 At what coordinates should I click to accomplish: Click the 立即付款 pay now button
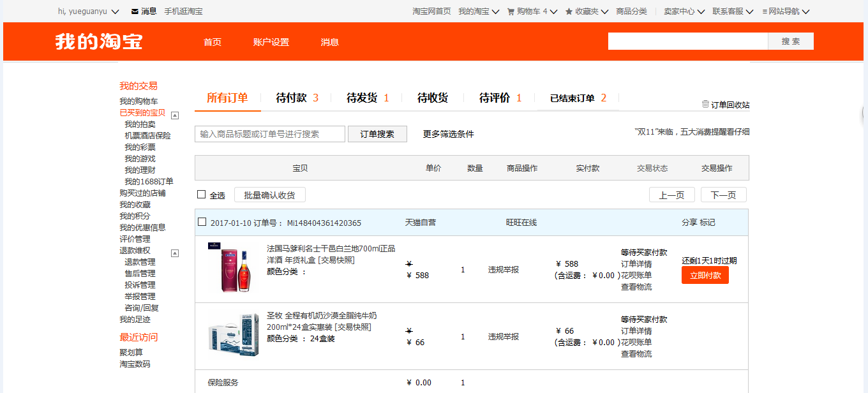point(705,275)
